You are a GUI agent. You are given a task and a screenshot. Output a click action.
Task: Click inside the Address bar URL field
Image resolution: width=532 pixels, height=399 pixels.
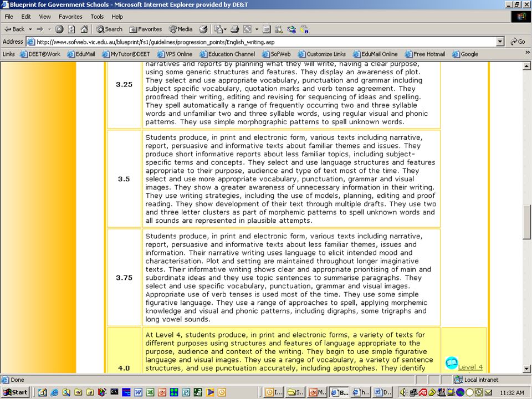[261, 42]
